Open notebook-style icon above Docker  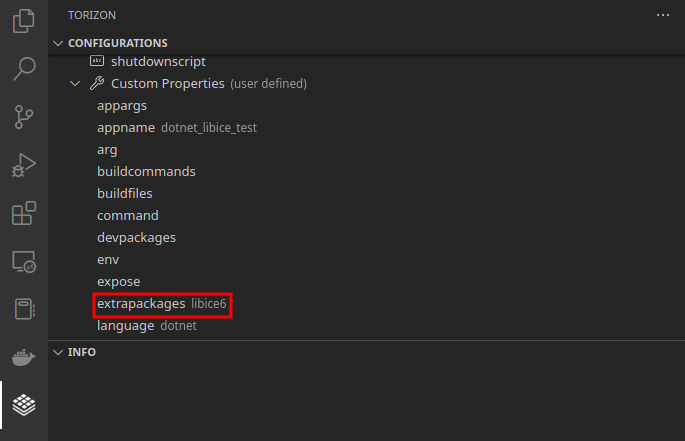pyautogui.click(x=24, y=309)
